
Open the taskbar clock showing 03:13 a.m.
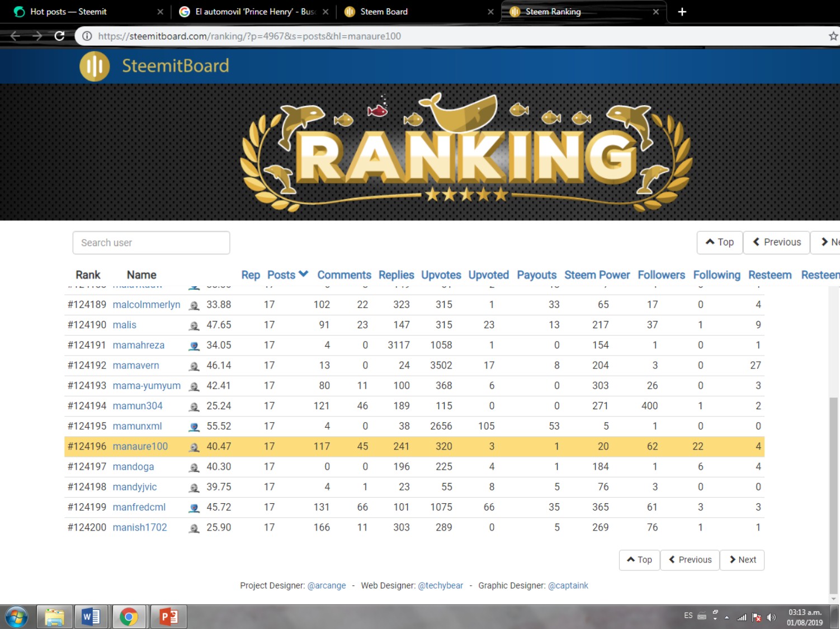tap(805, 617)
